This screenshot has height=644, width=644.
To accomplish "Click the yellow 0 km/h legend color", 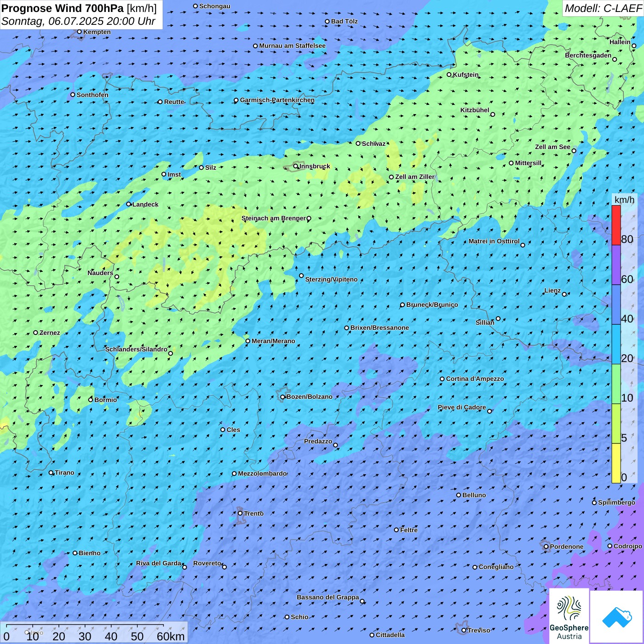I will [x=616, y=463].
